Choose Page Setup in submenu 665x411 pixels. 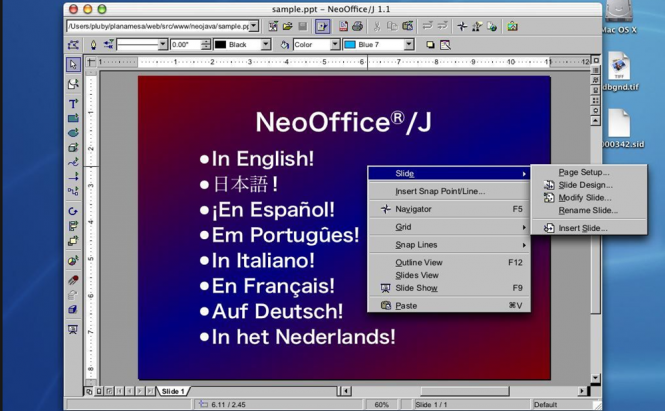[589, 172]
